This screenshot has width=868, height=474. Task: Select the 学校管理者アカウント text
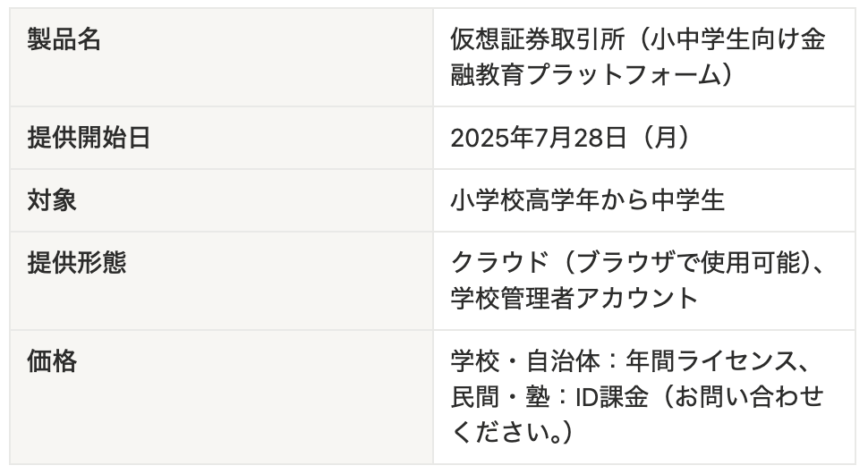(574, 298)
